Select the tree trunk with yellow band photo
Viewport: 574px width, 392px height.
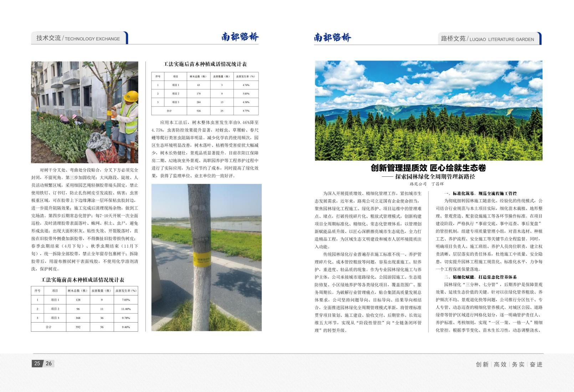pos(206,257)
